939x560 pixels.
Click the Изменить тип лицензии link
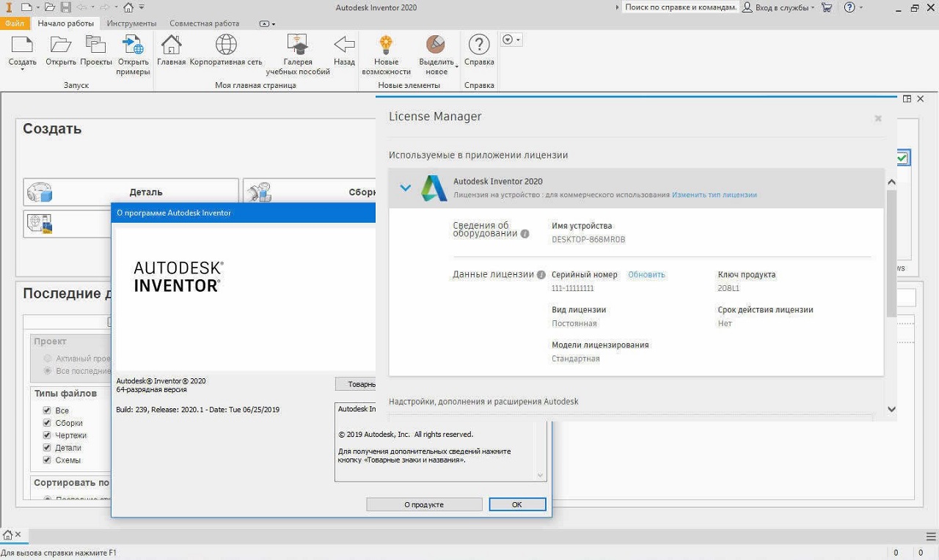(714, 195)
